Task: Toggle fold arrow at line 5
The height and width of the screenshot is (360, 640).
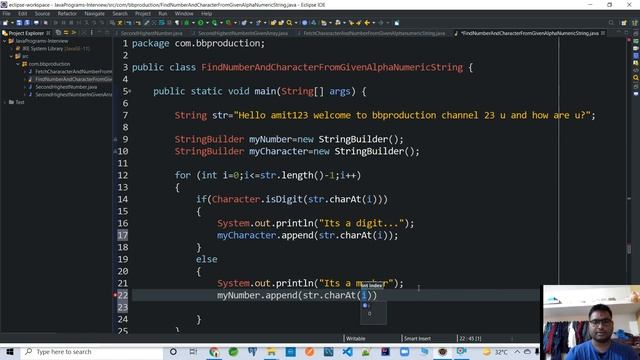Action: (130, 91)
